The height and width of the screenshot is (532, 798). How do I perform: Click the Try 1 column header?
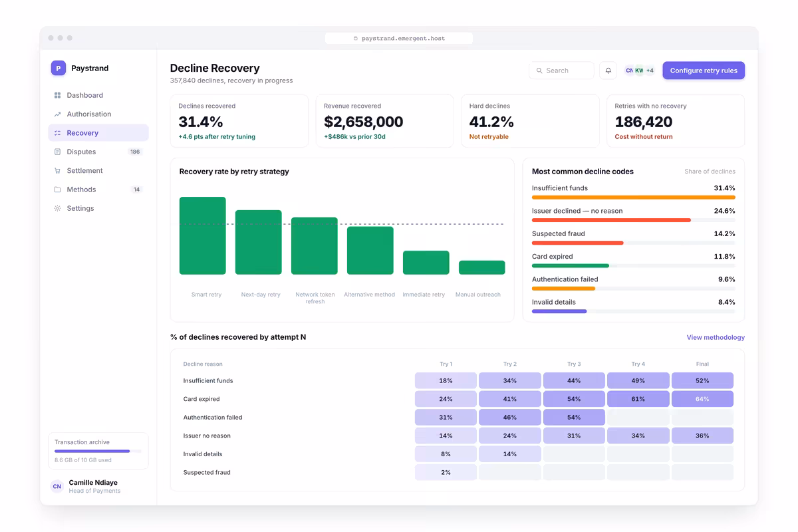[446, 364]
